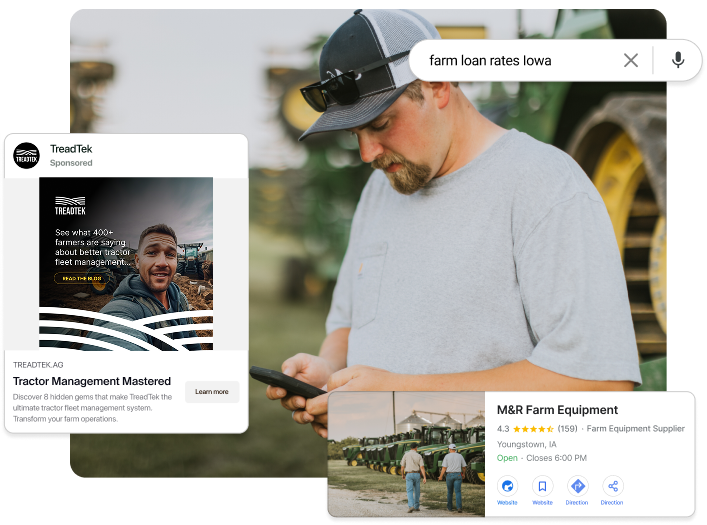Click the 'See what 400+ farmers are saying' ad text
This screenshot has width=707, height=525.
(x=92, y=247)
